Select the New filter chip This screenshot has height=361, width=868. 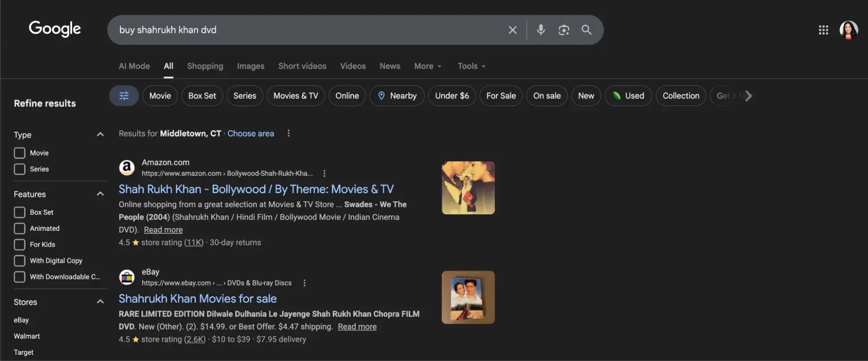[x=586, y=96]
